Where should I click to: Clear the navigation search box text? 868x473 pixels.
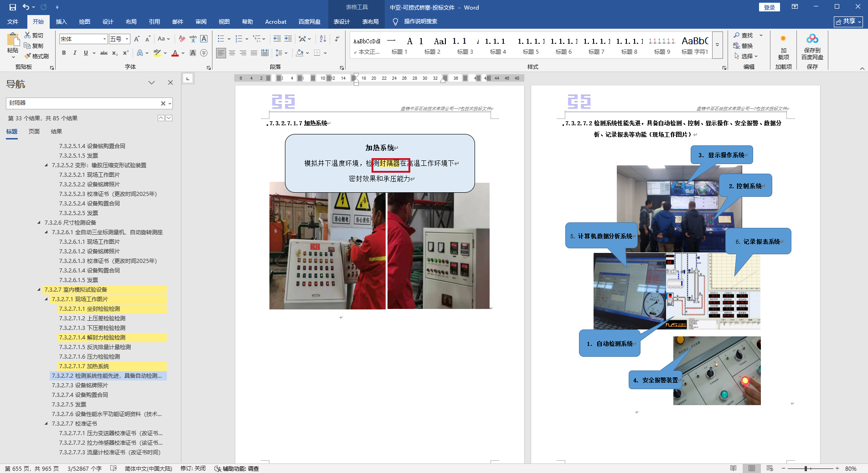163,103
